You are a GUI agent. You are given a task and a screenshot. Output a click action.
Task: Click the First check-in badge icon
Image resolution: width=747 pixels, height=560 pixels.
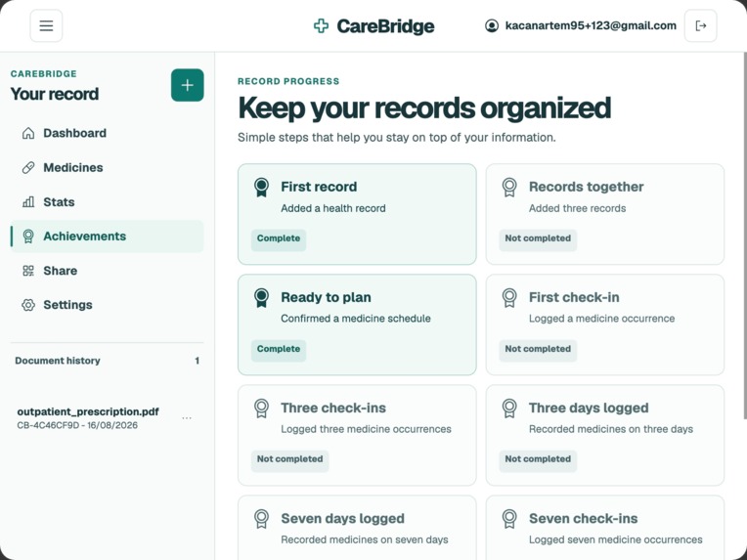point(509,298)
